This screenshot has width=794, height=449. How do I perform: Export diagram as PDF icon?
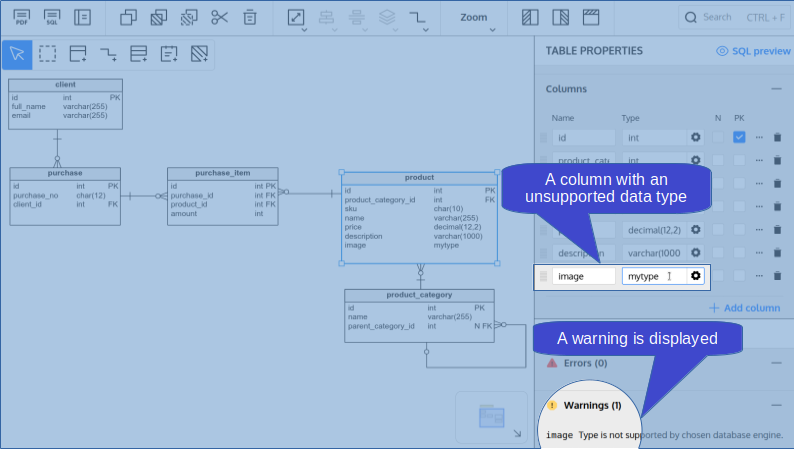click(x=21, y=17)
